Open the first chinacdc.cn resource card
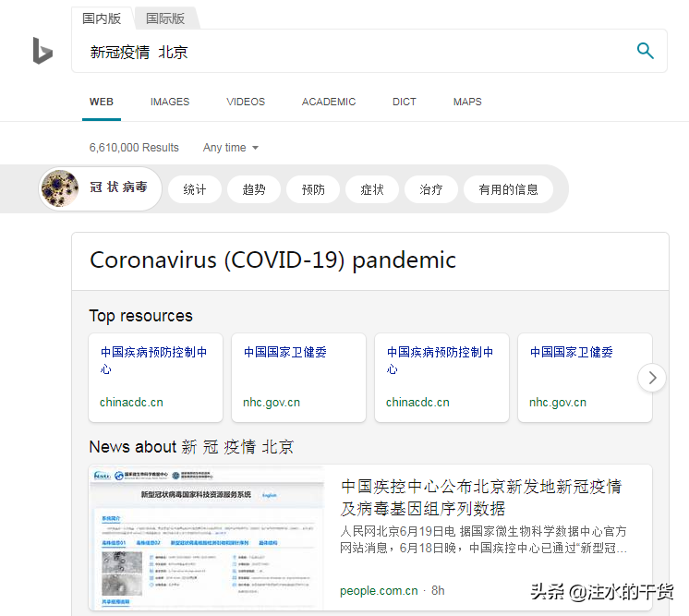 155,378
